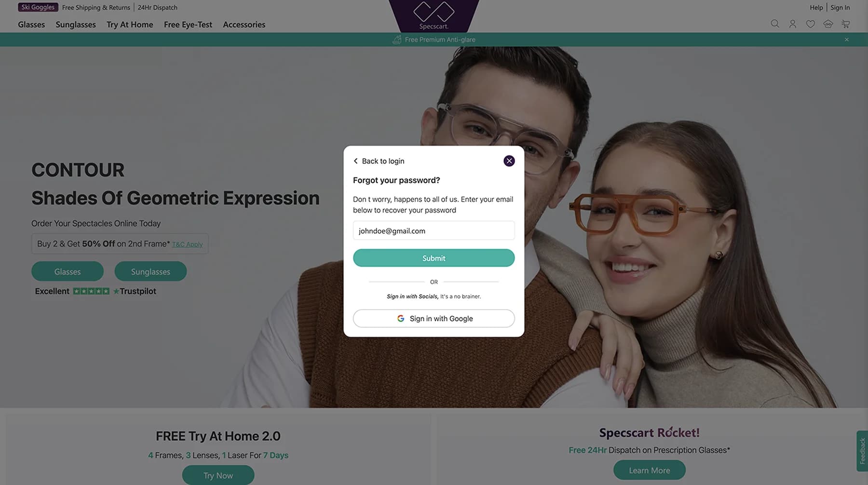Screen dimensions: 868x485
Task: Open the Free Eye-Test menu
Action: [x=188, y=25]
